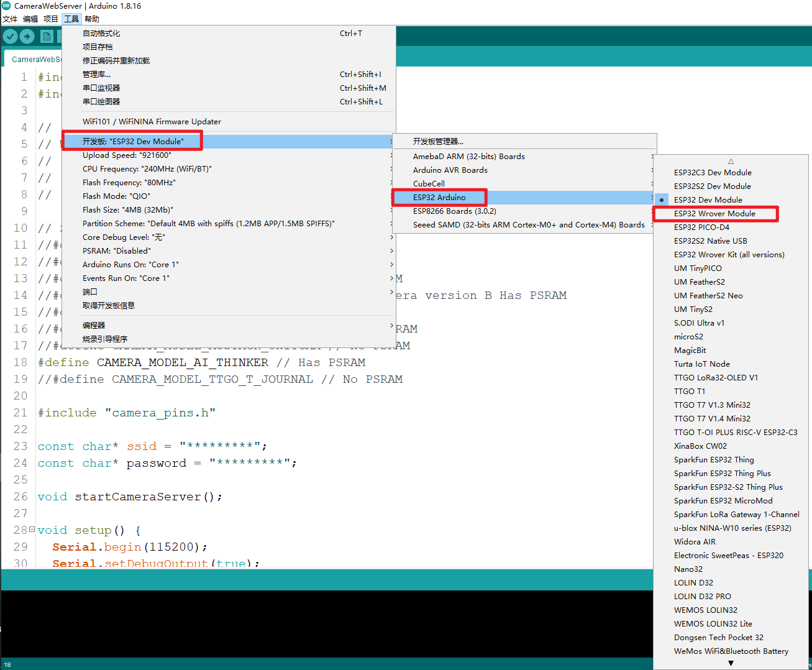Open 管理库... library manager
The width and height of the screenshot is (812, 670).
click(x=229, y=75)
